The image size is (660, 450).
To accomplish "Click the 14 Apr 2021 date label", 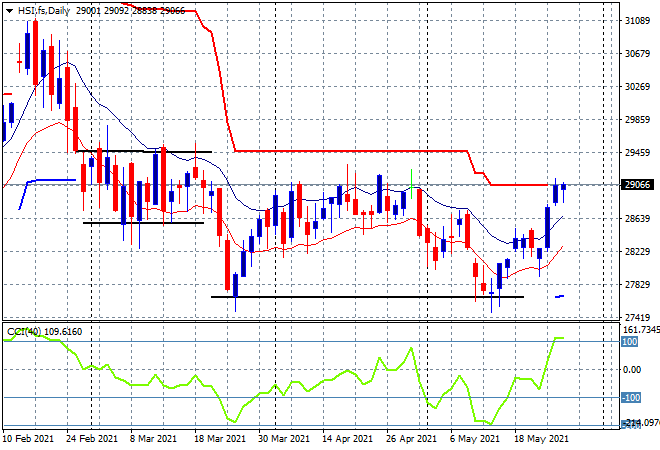I will coord(347,439).
